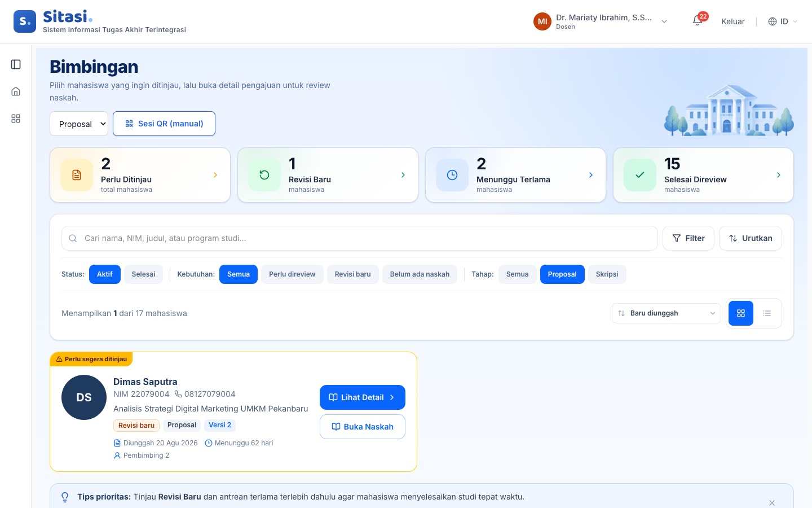Click the Revisi Baru refresh icon

pyautogui.click(x=264, y=175)
